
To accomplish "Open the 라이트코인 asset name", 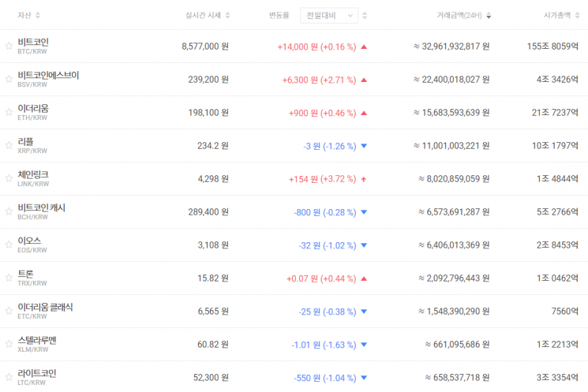I will (x=37, y=373).
